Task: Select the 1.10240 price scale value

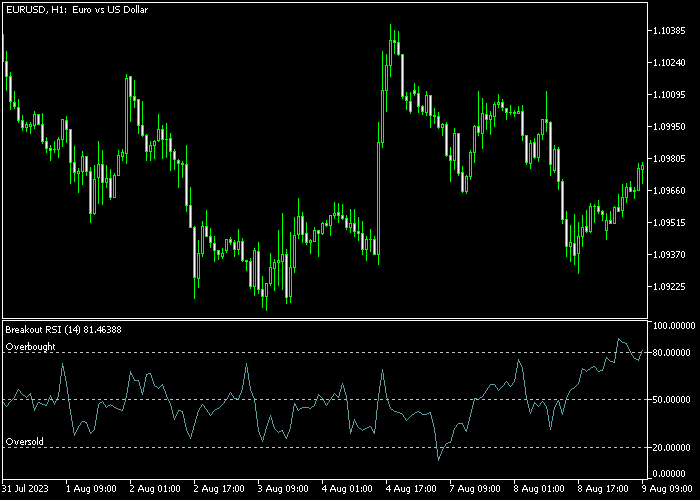Action: pyautogui.click(x=669, y=63)
